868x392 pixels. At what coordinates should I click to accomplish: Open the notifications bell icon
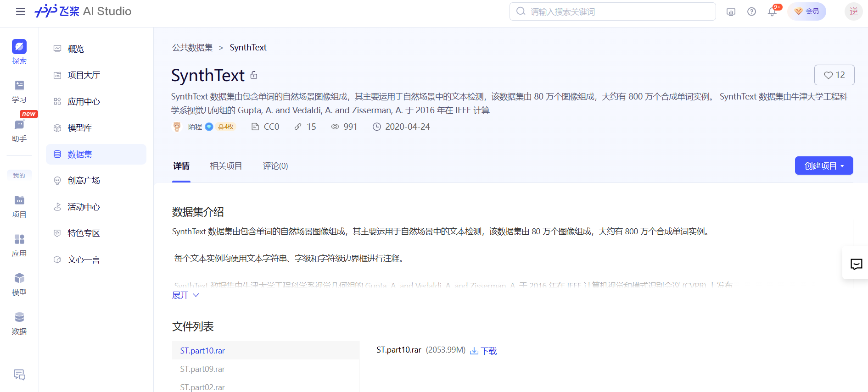(773, 11)
